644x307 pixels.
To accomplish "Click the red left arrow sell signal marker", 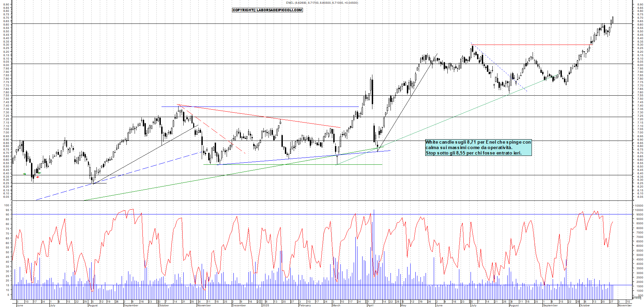I will 38,178.
